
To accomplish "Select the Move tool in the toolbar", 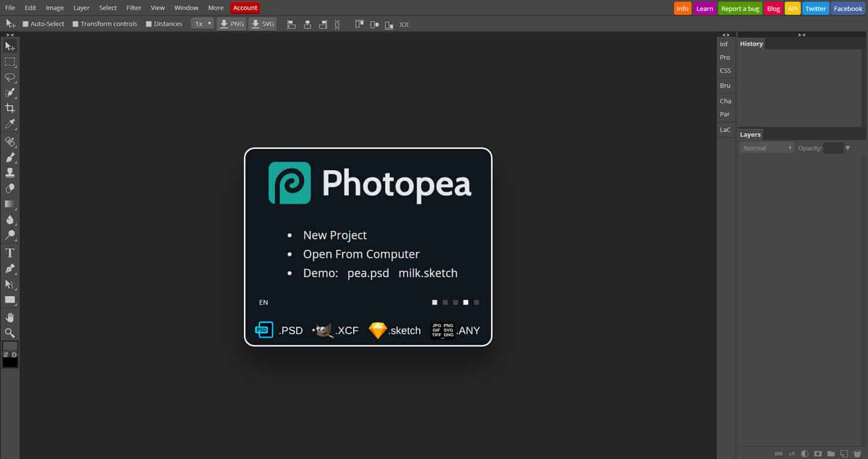I will click(10, 46).
